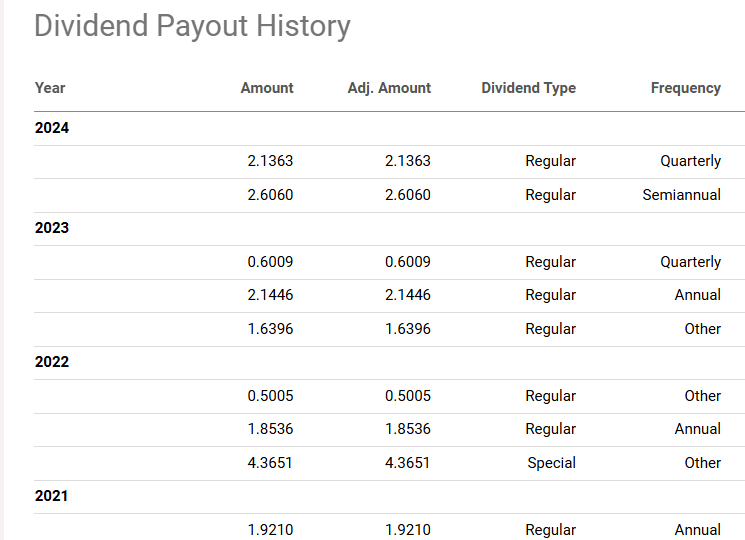Select the 4.3651 Adj. Amount cell

tap(408, 463)
